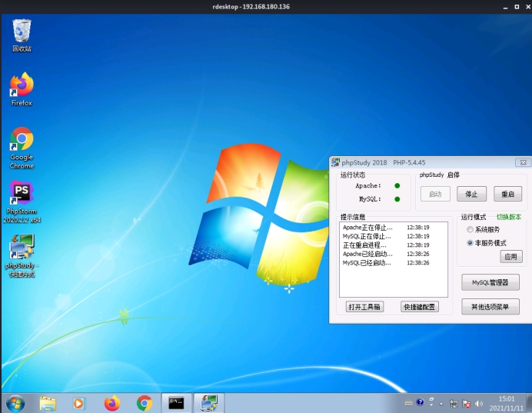The height and width of the screenshot is (413, 532).
Task: Click the MySQL green status indicator
Action: click(x=397, y=199)
